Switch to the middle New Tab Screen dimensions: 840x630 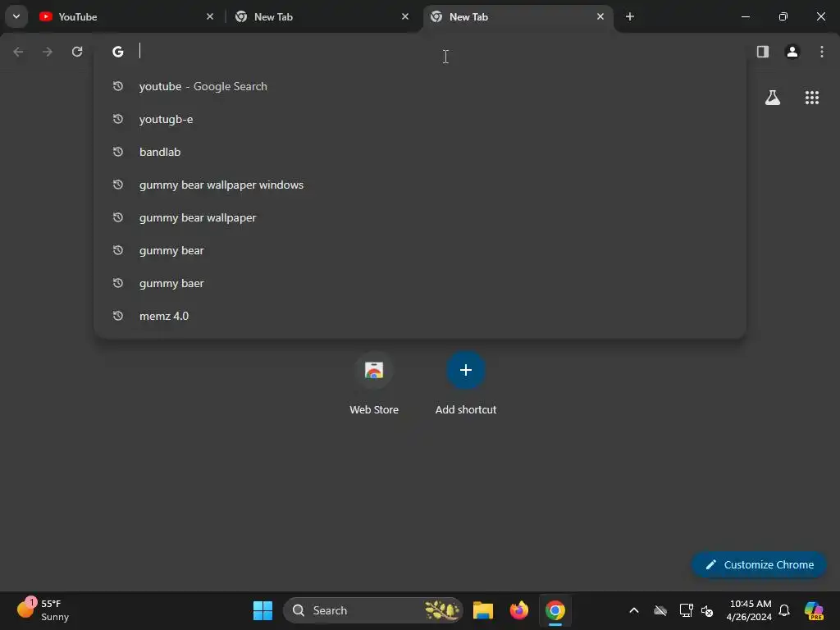(x=322, y=16)
